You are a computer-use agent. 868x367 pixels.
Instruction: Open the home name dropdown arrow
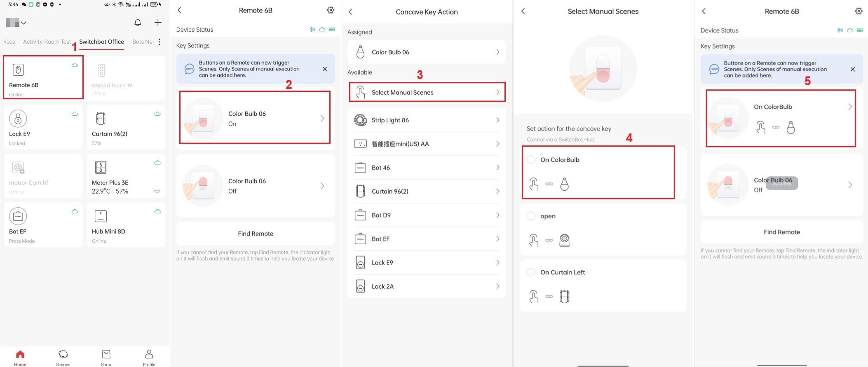click(24, 23)
